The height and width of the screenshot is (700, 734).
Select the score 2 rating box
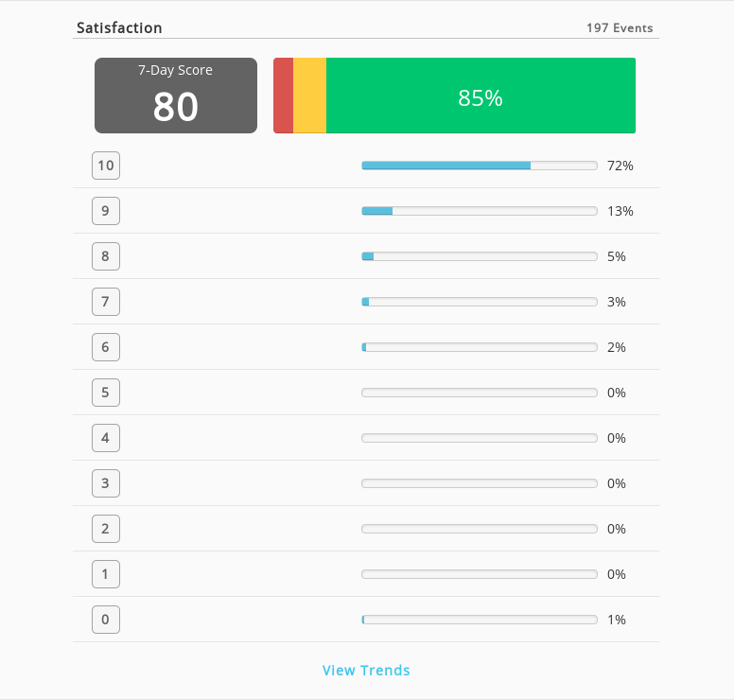coord(106,529)
